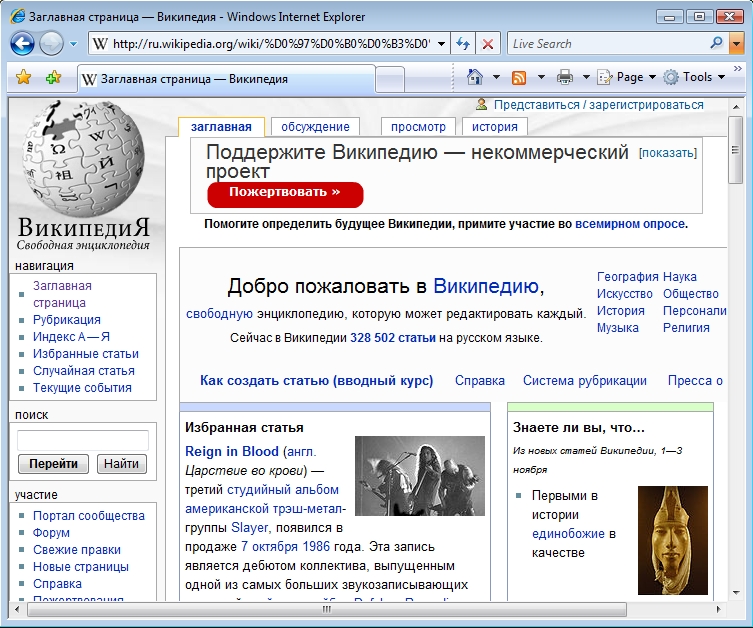Switch to the обсуждение tab
The width and height of the screenshot is (753, 628).
coord(315,127)
